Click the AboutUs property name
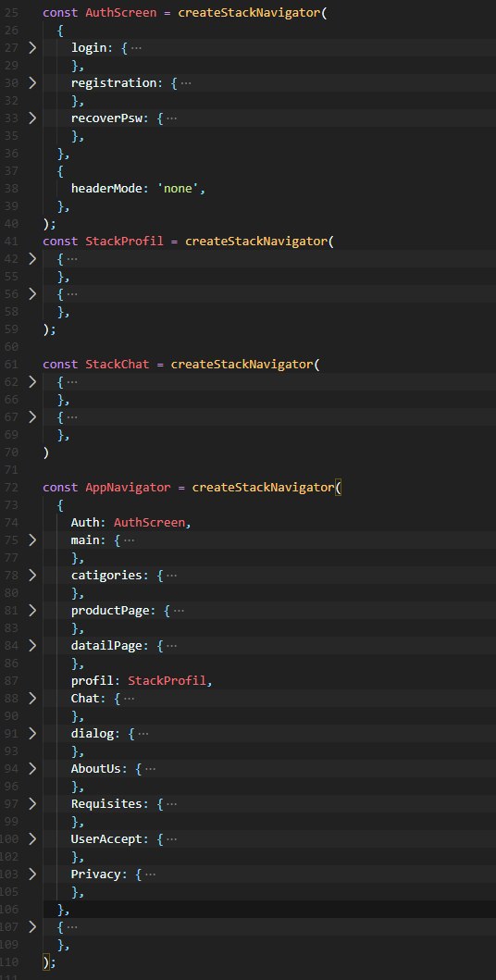The width and height of the screenshot is (496, 980). click(95, 768)
